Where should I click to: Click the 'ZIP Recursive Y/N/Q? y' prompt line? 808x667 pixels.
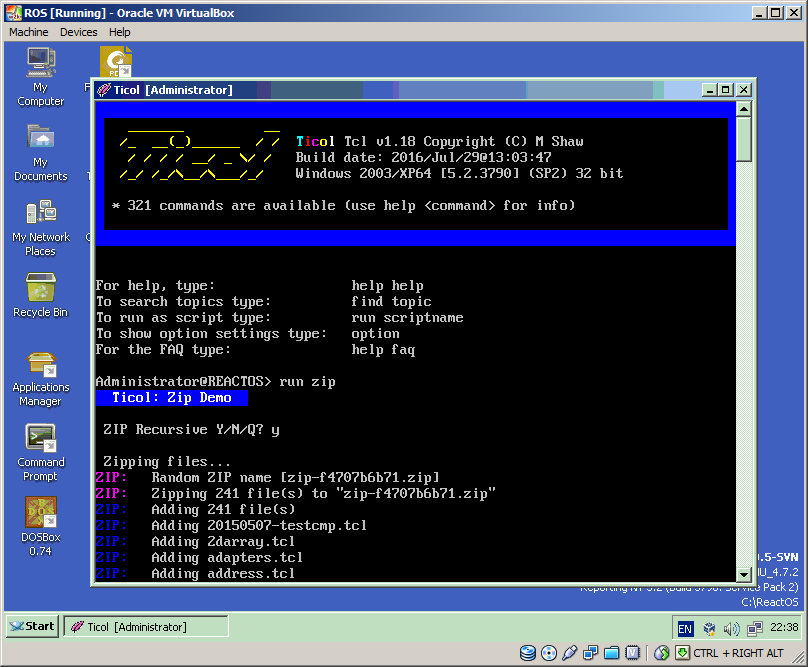click(x=192, y=429)
